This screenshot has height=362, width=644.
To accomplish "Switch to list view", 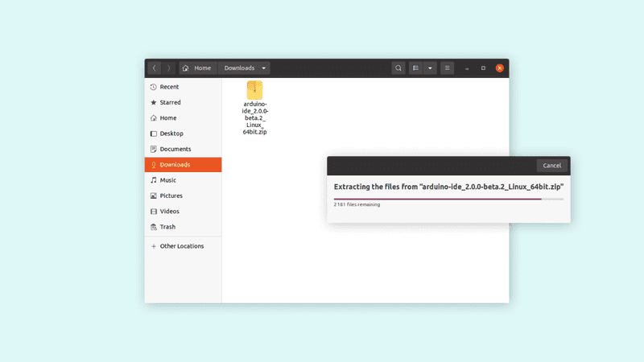I will tap(415, 68).
